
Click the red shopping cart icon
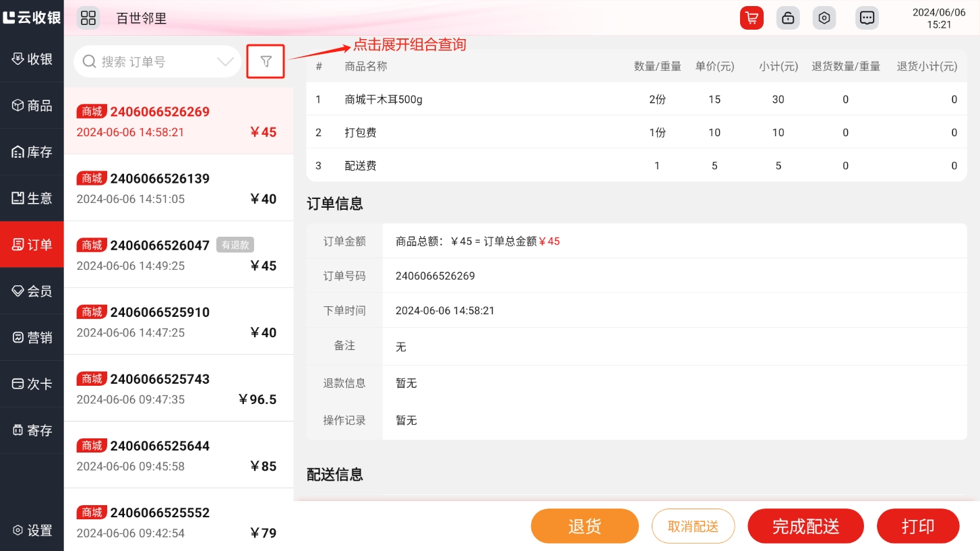click(x=751, y=18)
